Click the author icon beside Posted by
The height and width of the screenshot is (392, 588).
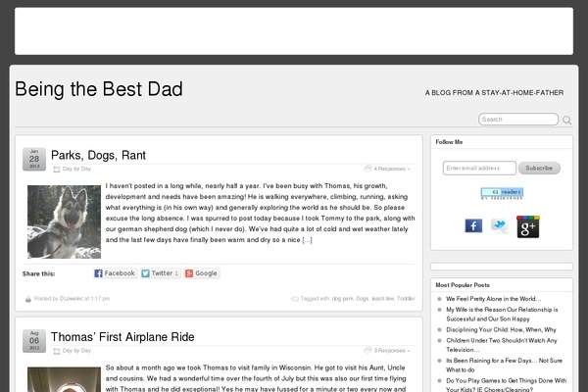click(x=28, y=299)
